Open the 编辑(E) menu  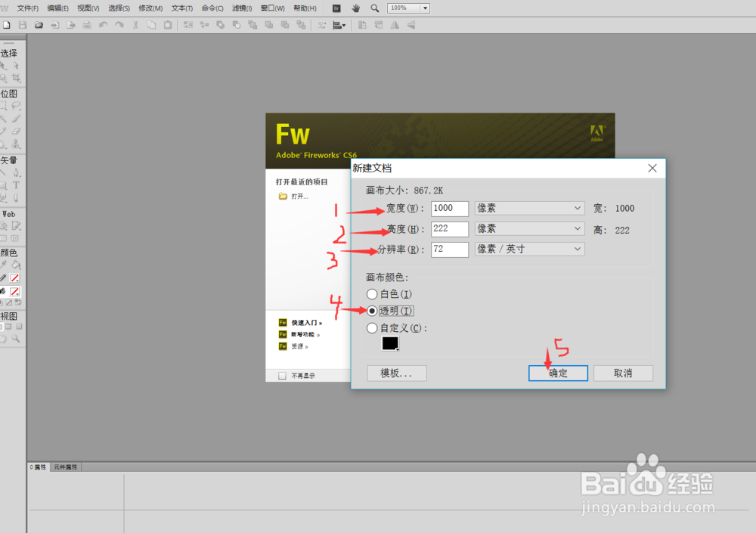tap(58, 8)
